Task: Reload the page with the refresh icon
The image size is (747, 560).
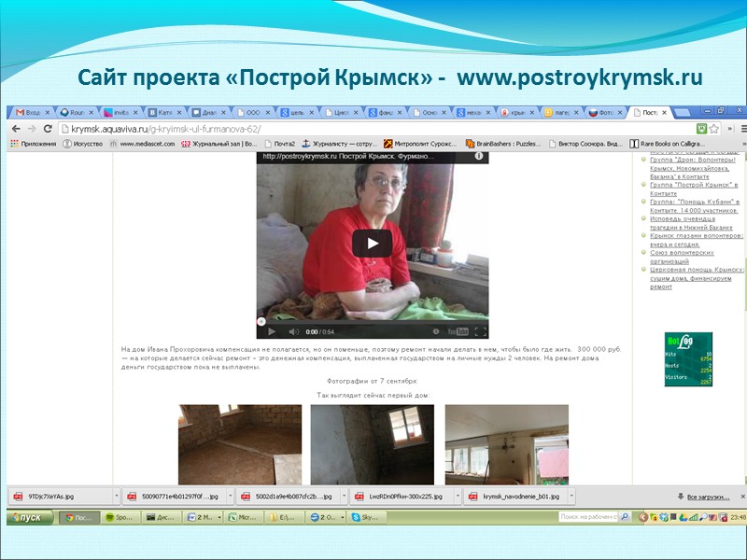Action: pyautogui.click(x=48, y=129)
